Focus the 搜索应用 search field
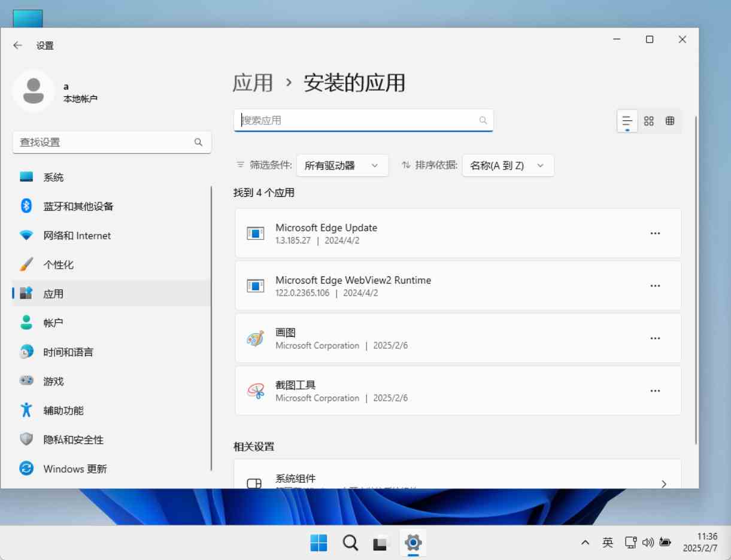The image size is (731, 560). coord(363,120)
